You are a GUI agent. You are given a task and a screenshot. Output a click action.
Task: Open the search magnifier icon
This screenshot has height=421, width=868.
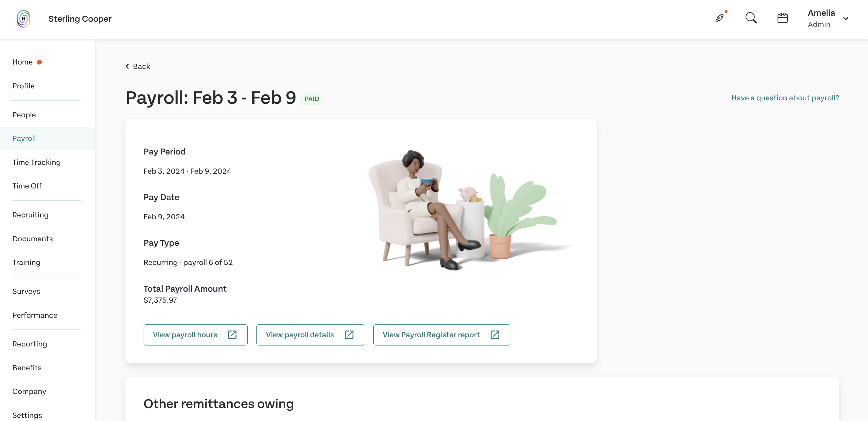pyautogui.click(x=751, y=18)
